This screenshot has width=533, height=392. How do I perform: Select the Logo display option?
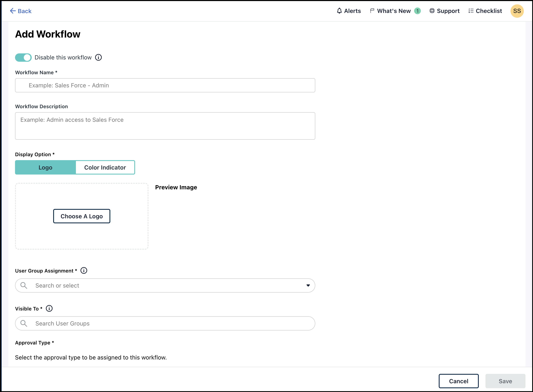(x=45, y=167)
